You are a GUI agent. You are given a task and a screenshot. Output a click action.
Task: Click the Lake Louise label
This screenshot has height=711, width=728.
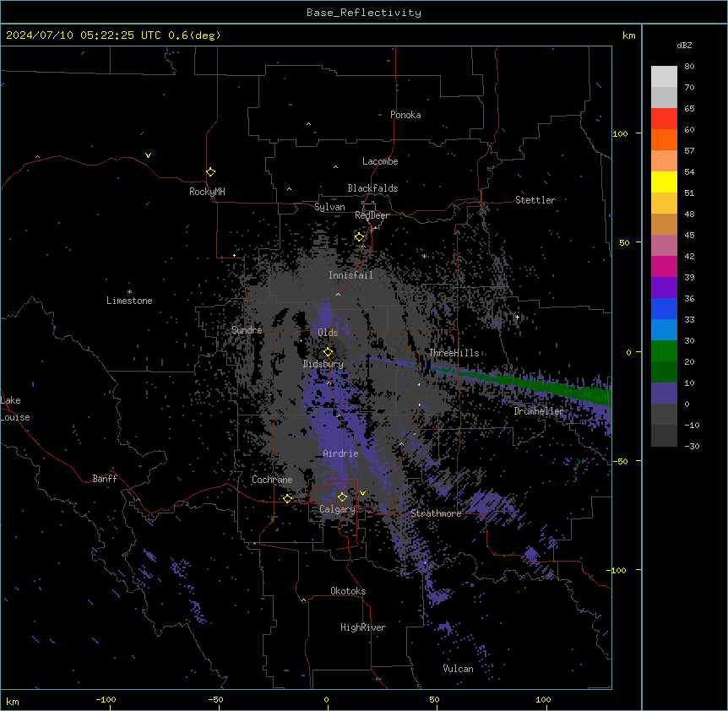[15, 409]
